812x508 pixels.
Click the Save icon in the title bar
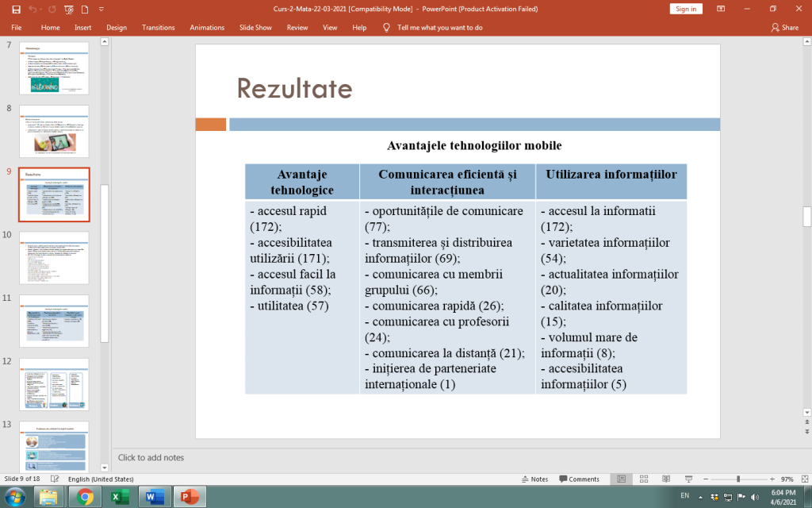click(17, 9)
